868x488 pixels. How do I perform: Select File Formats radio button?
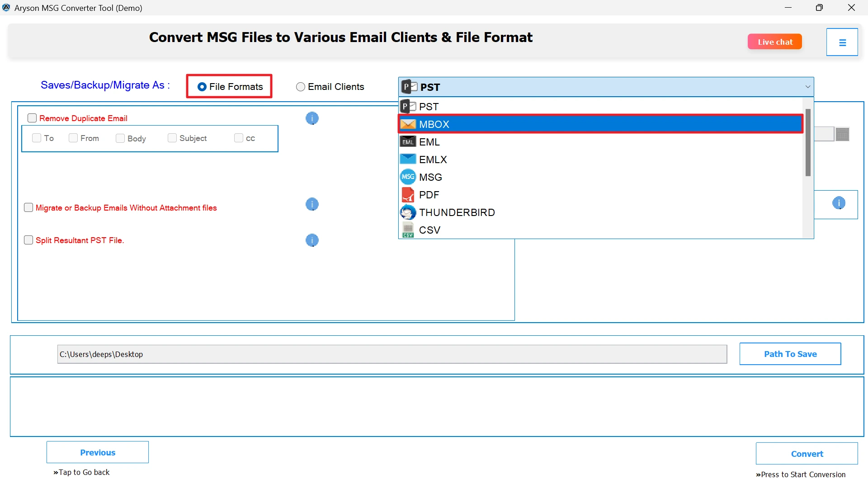coord(202,87)
